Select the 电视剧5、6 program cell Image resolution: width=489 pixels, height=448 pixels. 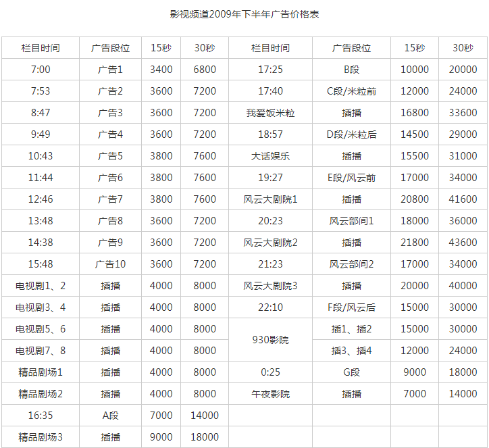(x=41, y=329)
